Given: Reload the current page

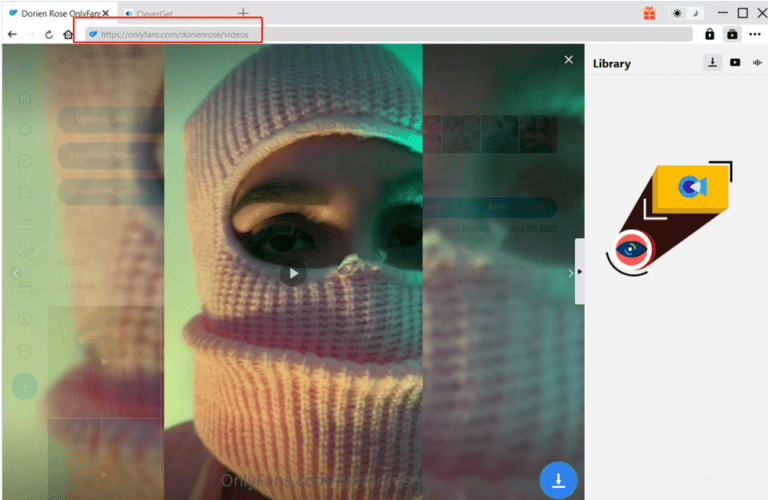Looking at the screenshot, I should 49,34.
